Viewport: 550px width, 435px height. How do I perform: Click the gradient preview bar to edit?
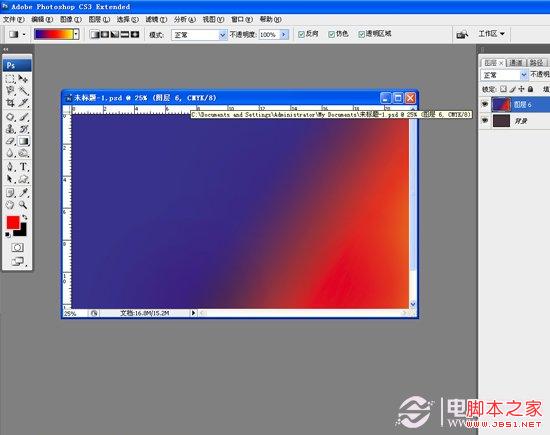(54, 34)
